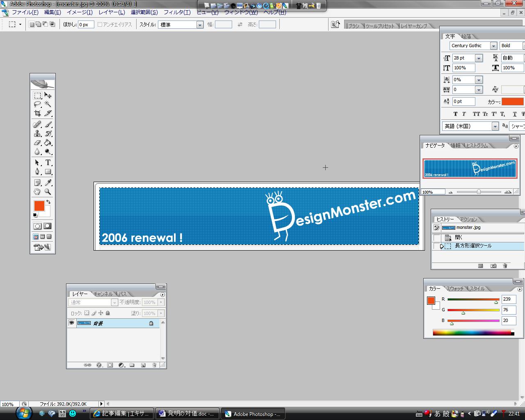Open the ファイル(F) menu
Image resolution: width=525 pixels, height=420 pixels.
click(25, 12)
